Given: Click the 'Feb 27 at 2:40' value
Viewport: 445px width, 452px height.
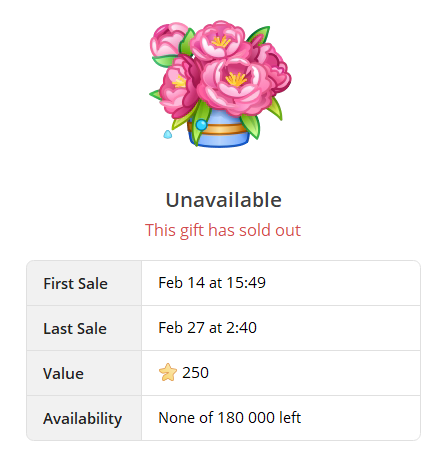Looking at the screenshot, I should click(x=207, y=328).
